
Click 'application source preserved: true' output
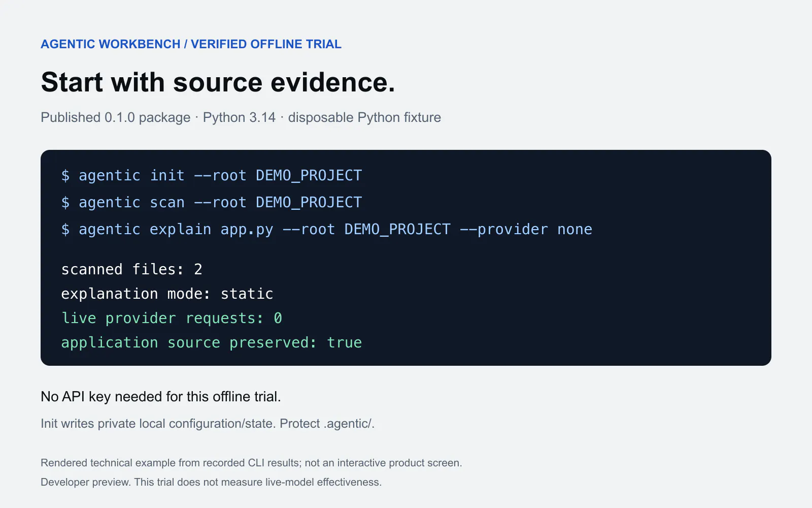(211, 342)
